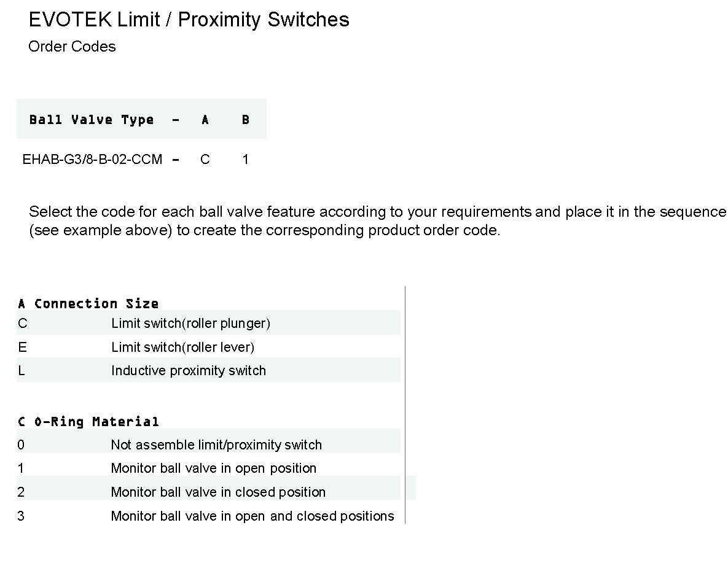The width and height of the screenshot is (728, 571).
Task: Click the C O-Ring Material section heading
Action: pyautogui.click(x=88, y=421)
